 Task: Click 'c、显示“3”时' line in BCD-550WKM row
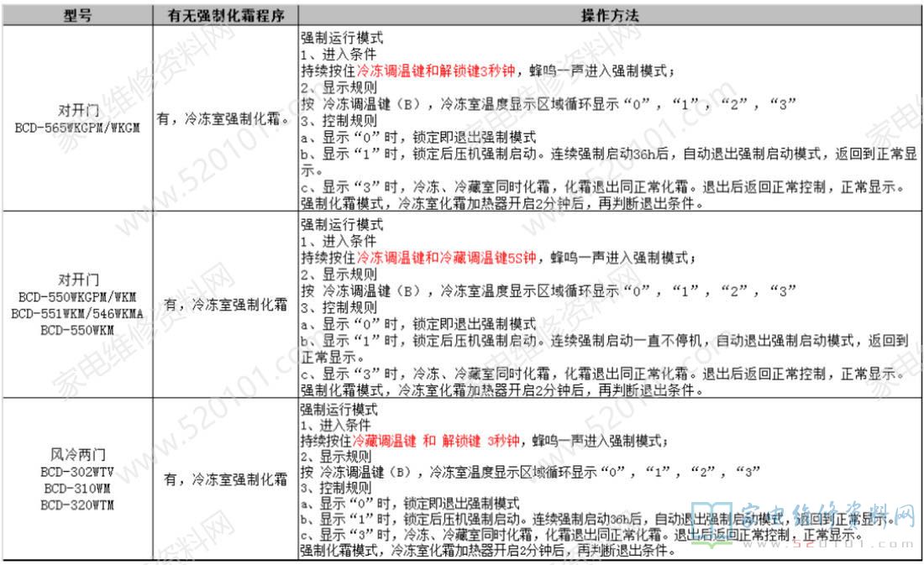click(x=603, y=374)
